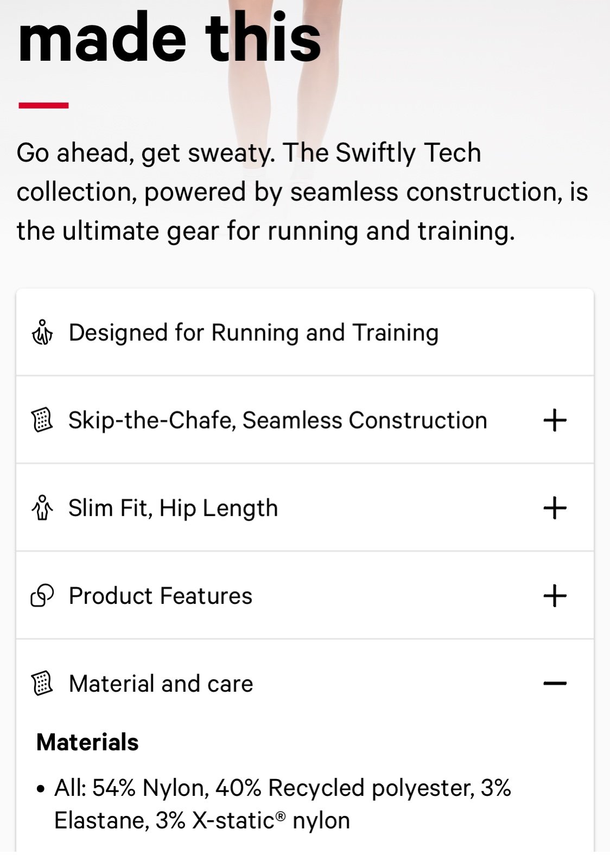
Task: Select the Designed for Running and Training row
Action: pos(305,333)
